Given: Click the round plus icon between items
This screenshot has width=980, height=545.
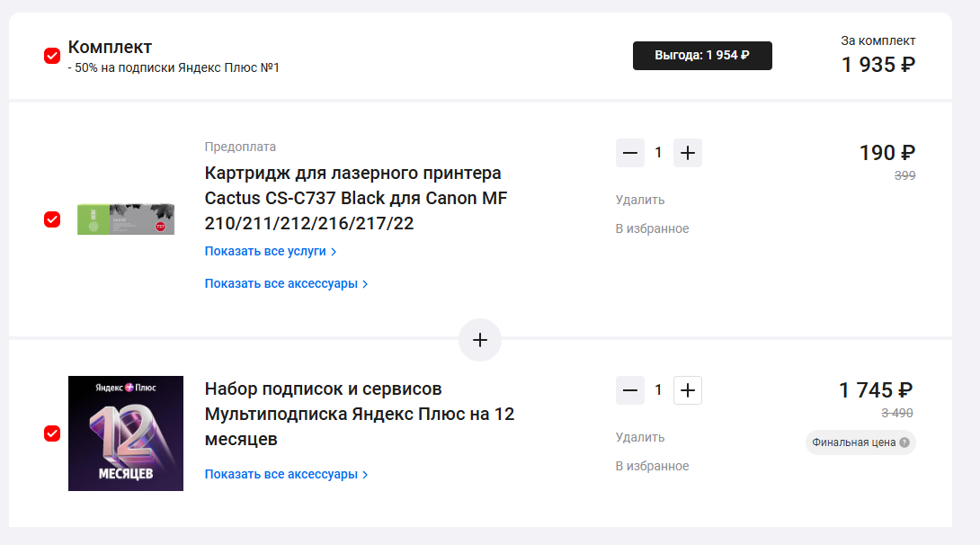Looking at the screenshot, I should point(480,340).
